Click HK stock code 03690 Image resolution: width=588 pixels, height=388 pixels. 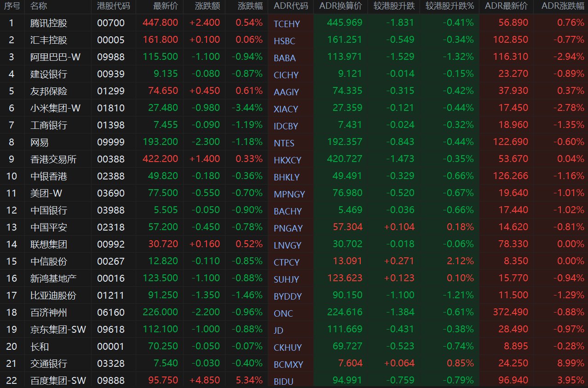111,193
